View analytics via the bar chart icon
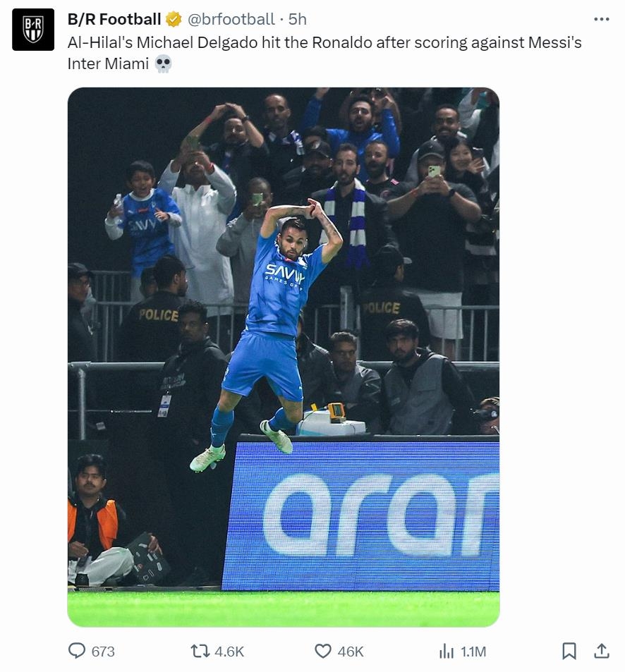The height and width of the screenshot is (672, 625). click(447, 652)
